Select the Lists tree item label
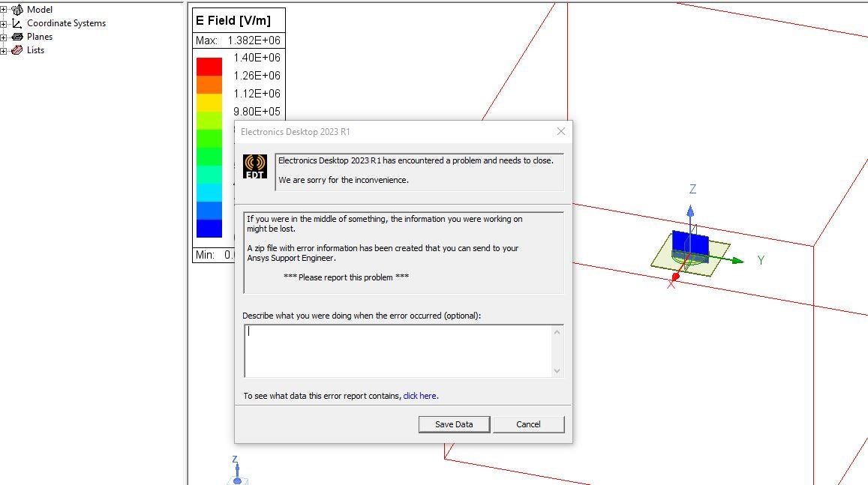 pos(35,50)
